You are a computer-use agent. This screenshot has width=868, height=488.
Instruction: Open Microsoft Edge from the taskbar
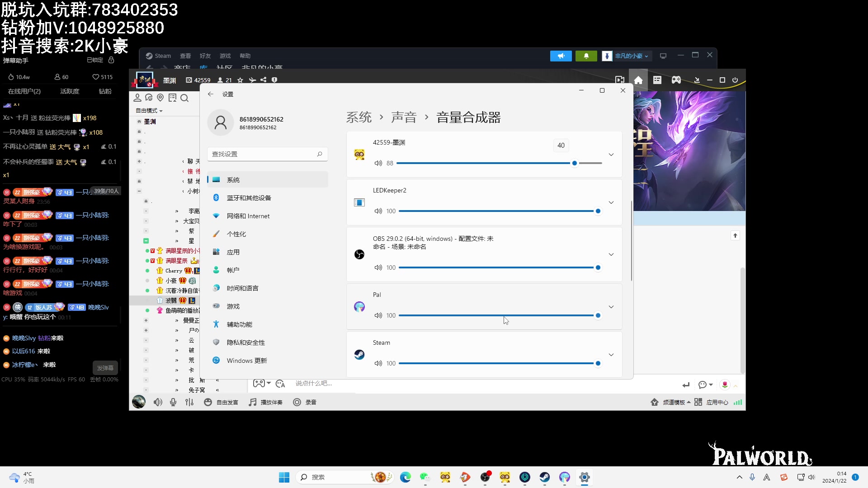pyautogui.click(x=406, y=477)
